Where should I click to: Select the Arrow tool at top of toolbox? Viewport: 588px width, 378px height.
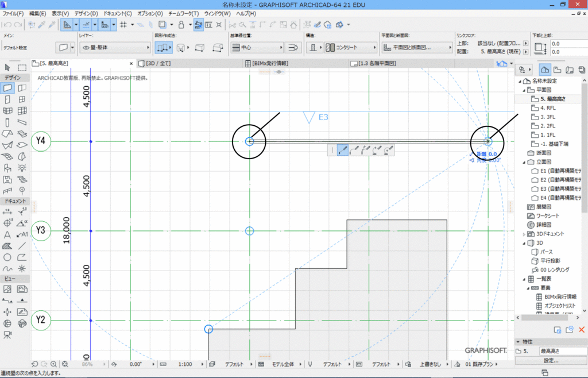coord(7,68)
